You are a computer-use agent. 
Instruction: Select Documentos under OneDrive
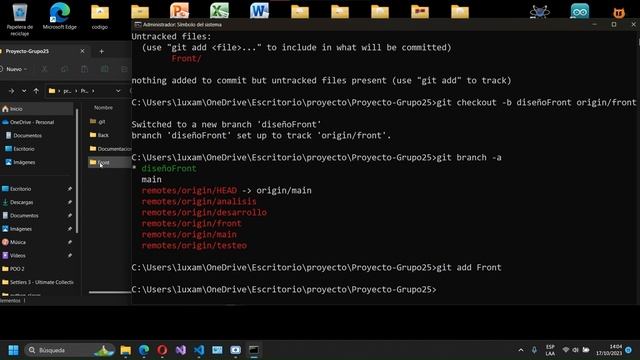point(27,136)
